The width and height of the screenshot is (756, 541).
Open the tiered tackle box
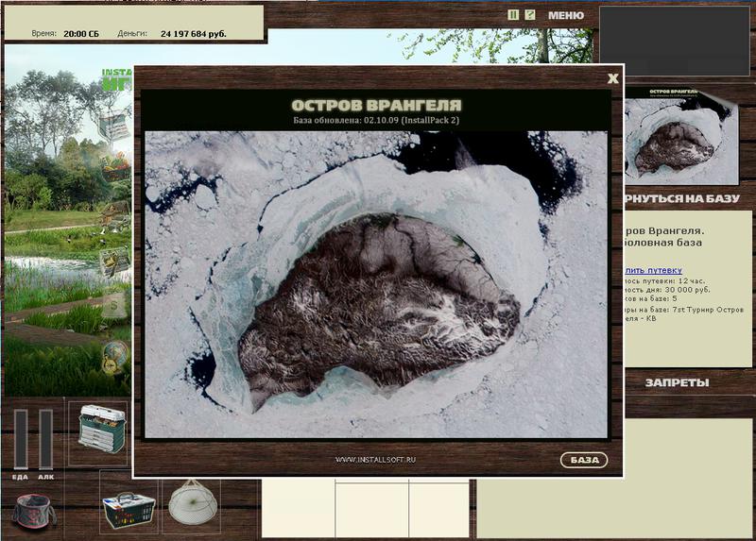click(102, 430)
